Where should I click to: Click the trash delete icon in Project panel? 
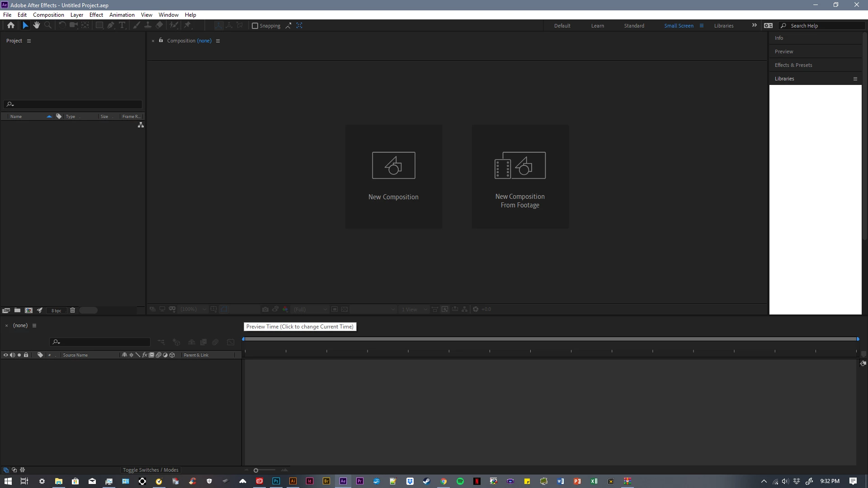point(72,310)
